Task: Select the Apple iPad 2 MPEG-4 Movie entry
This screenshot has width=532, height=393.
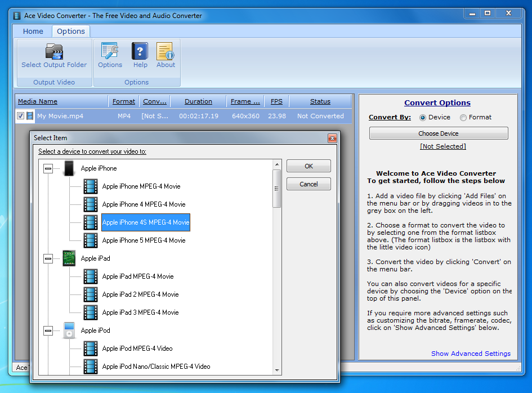Action: tap(141, 294)
